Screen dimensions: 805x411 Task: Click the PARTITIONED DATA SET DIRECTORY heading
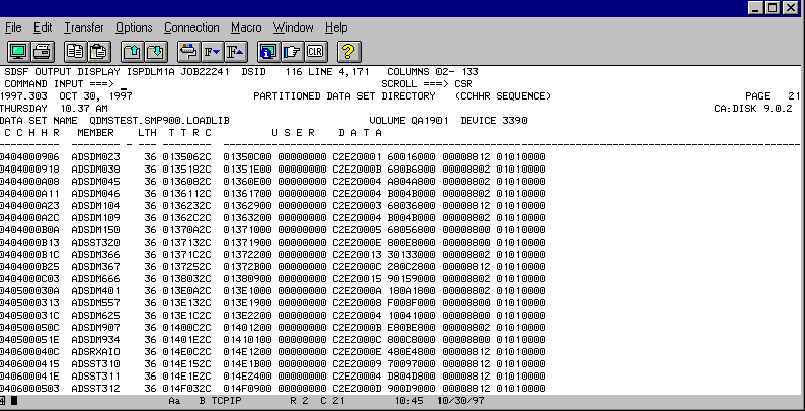tap(344, 96)
